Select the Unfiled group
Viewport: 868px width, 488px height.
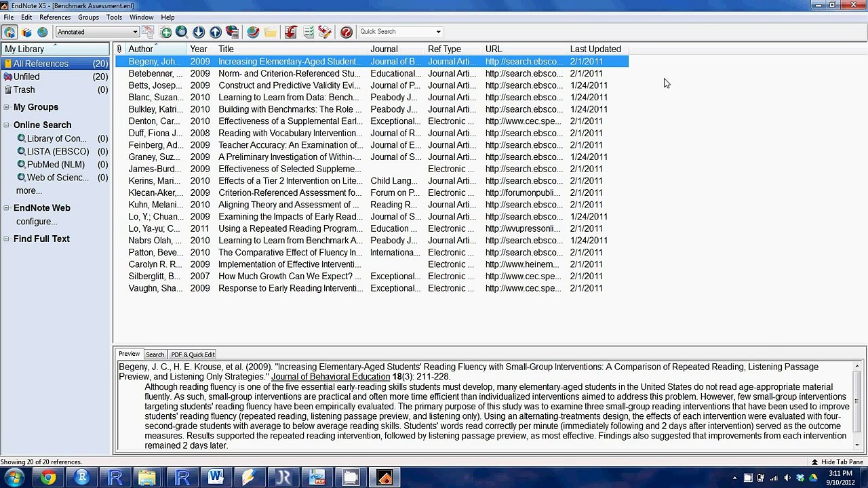tap(56, 77)
